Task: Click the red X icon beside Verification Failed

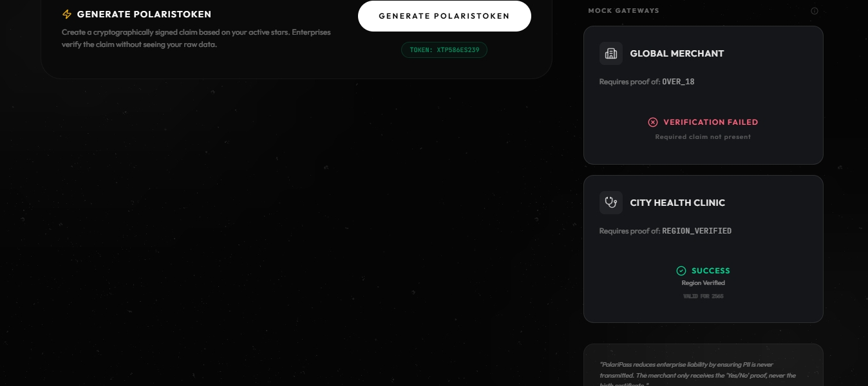Action: (x=653, y=122)
